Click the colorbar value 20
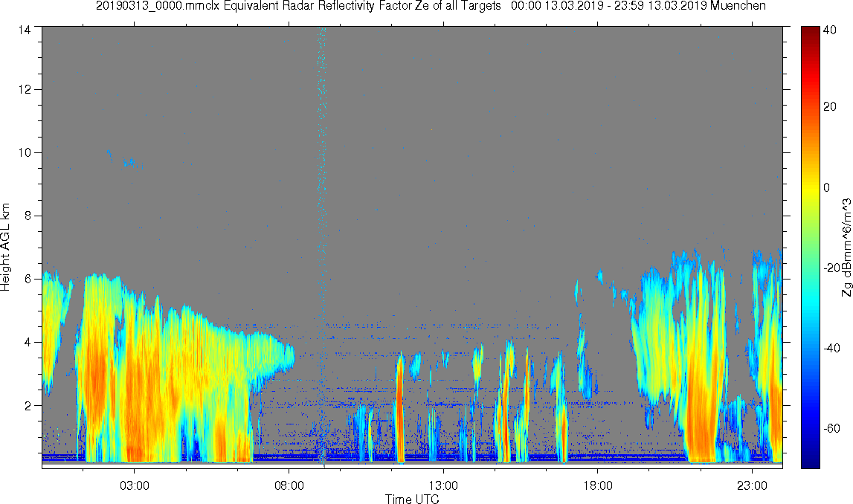 [x=830, y=106]
